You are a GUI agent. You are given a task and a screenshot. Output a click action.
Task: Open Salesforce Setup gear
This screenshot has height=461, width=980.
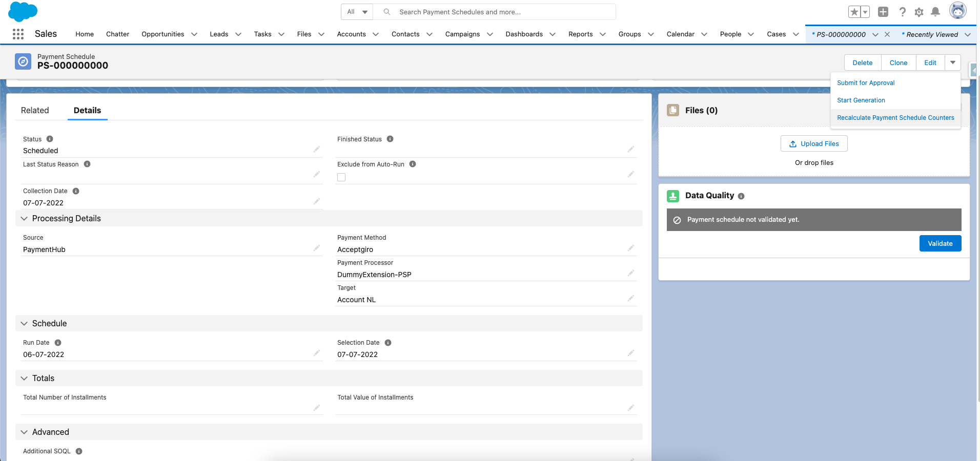coord(918,12)
